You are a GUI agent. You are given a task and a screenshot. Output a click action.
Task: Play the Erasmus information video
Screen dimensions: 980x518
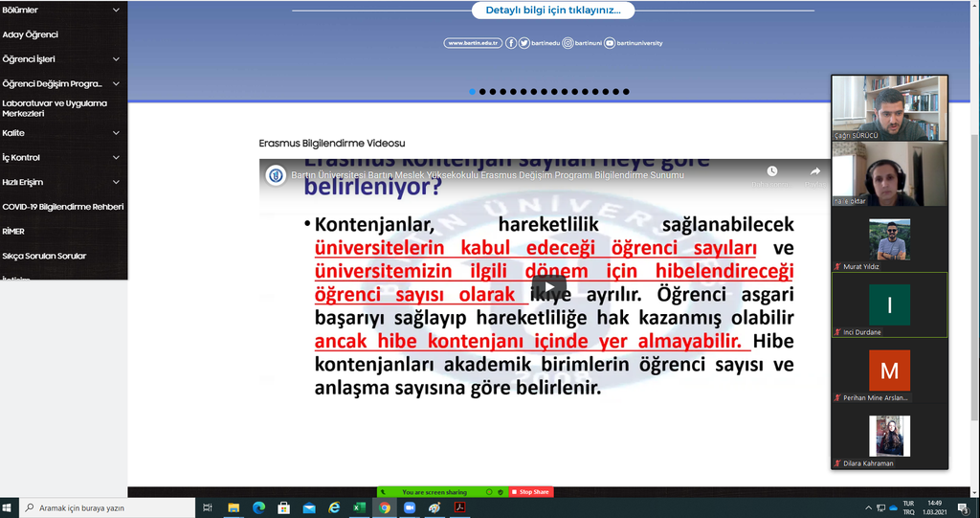pyautogui.click(x=548, y=287)
